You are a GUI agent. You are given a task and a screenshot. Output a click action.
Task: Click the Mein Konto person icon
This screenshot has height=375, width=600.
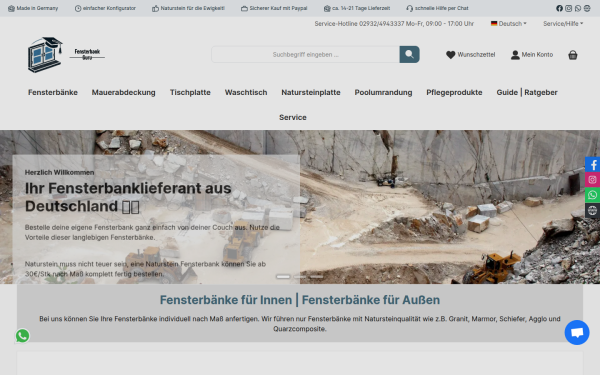click(x=515, y=55)
